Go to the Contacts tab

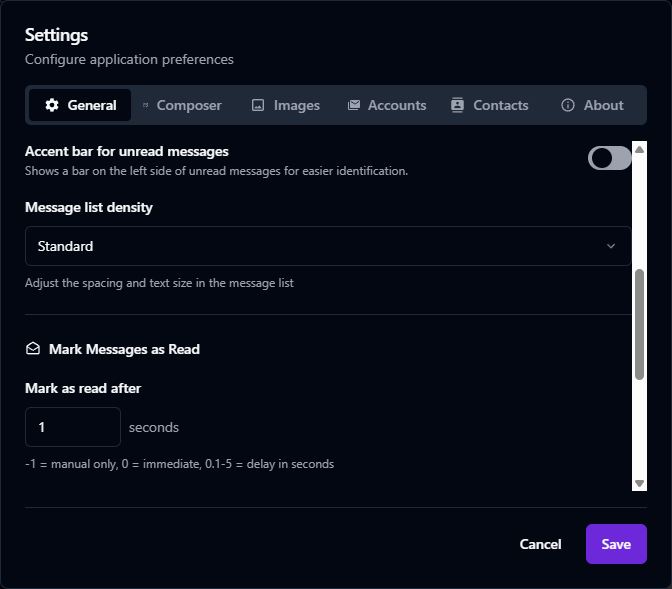[x=490, y=105]
